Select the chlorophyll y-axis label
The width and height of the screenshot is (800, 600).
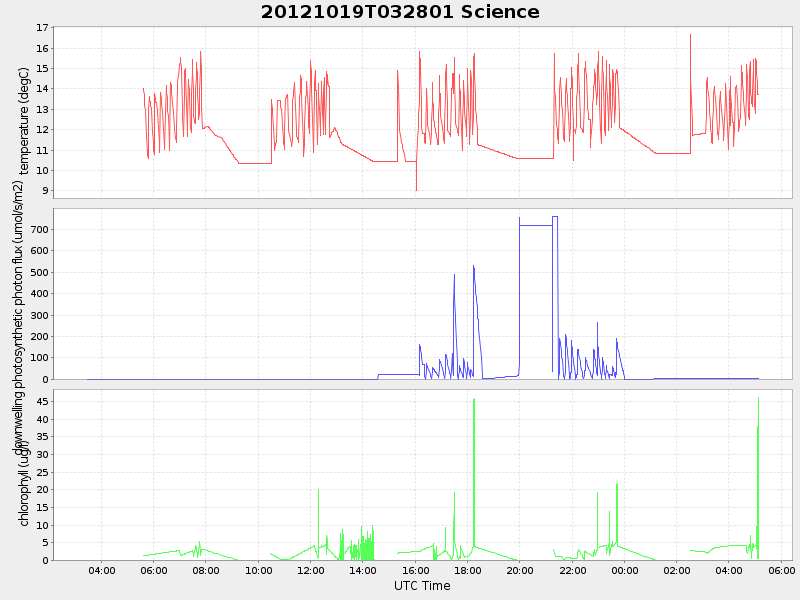click(x=24, y=483)
